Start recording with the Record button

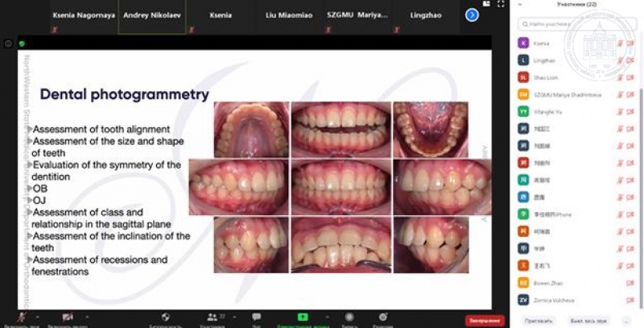click(349, 317)
